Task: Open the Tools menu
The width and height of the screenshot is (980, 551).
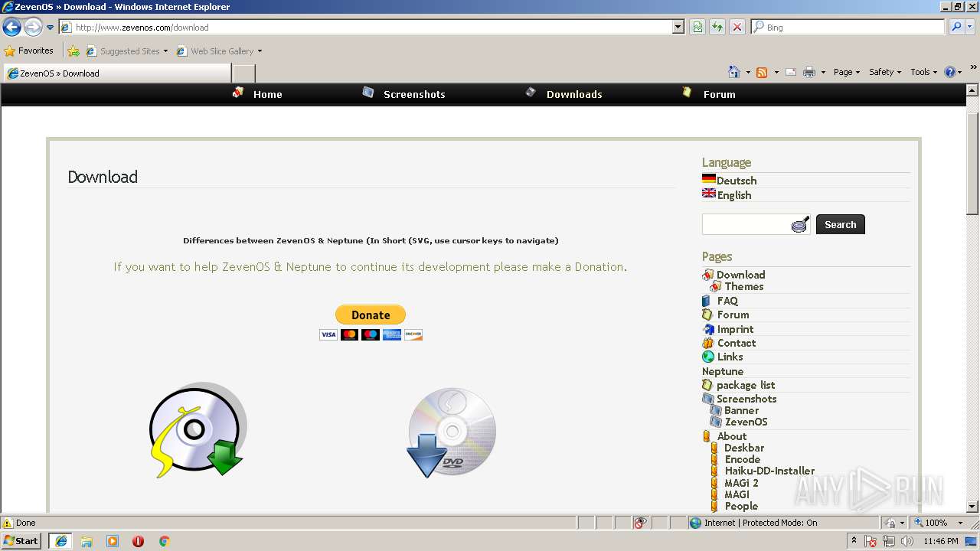Action: [923, 72]
